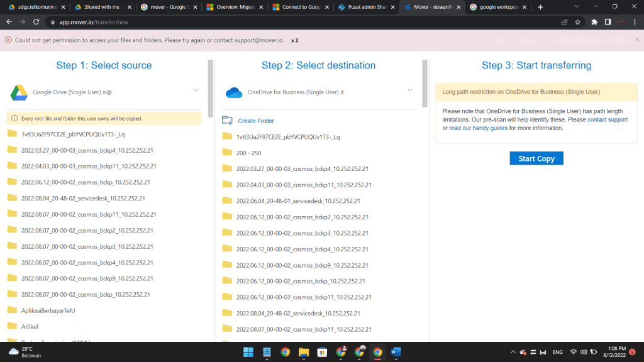Viewport: 644px width, 362px height.
Task: Click the red error icon in banner
Action: coord(8,40)
